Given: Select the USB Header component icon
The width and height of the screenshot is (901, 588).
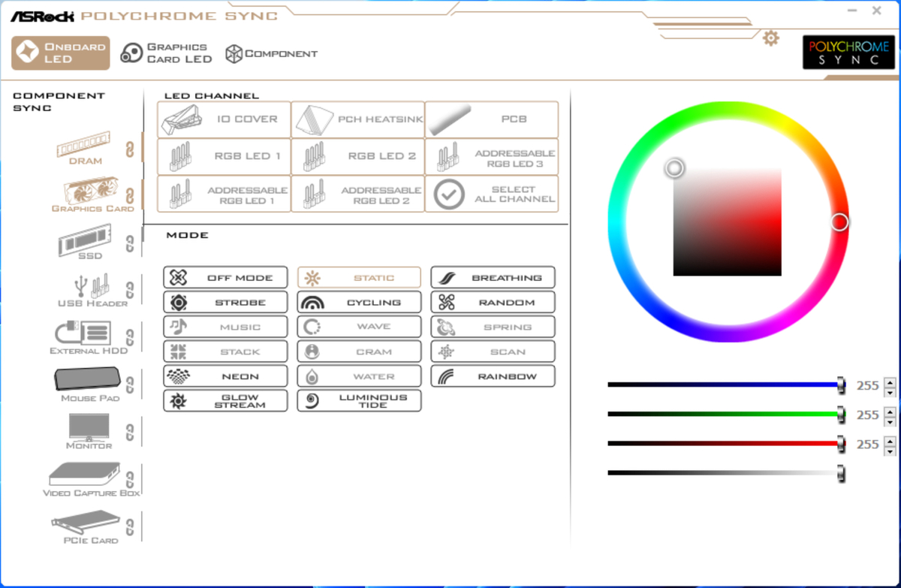Looking at the screenshot, I should coord(92,291).
